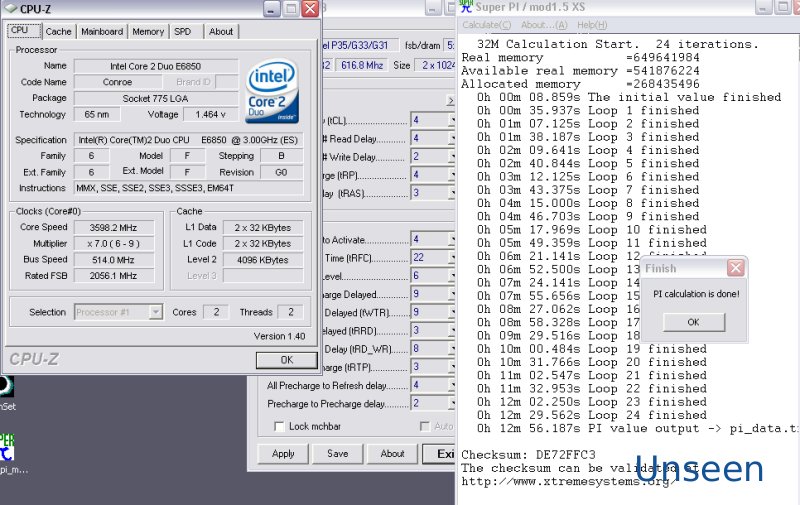Image resolution: width=800 pixels, height=505 pixels.
Task: Toggle the Lock mchbar checkbox
Action: pyautogui.click(x=279, y=426)
